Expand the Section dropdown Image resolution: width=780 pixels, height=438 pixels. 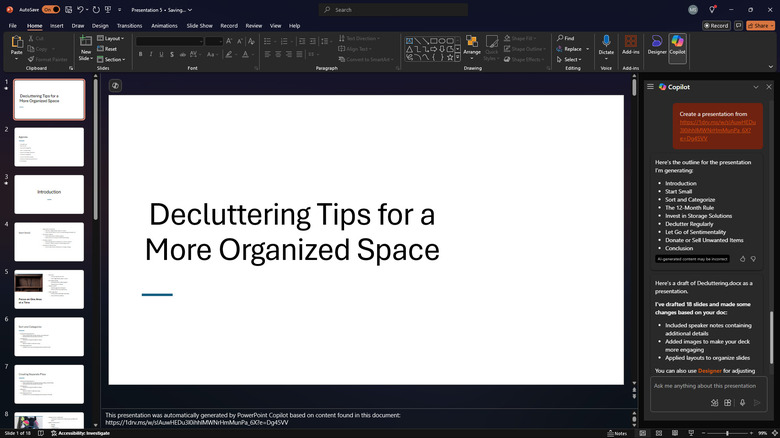coord(113,59)
